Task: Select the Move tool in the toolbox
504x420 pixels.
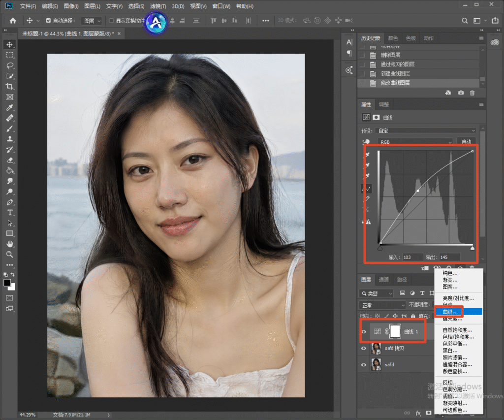Action: [x=10, y=45]
